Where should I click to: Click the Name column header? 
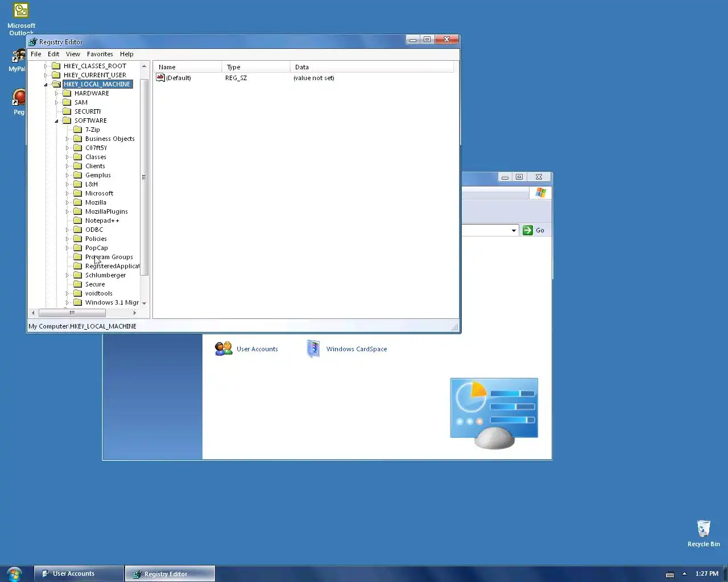tap(188, 67)
